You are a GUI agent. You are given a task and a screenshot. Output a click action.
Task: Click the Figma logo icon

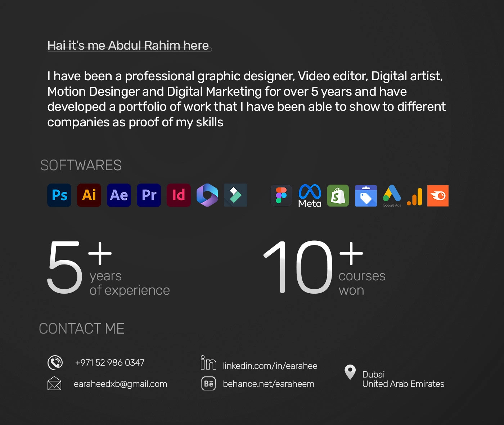281,195
